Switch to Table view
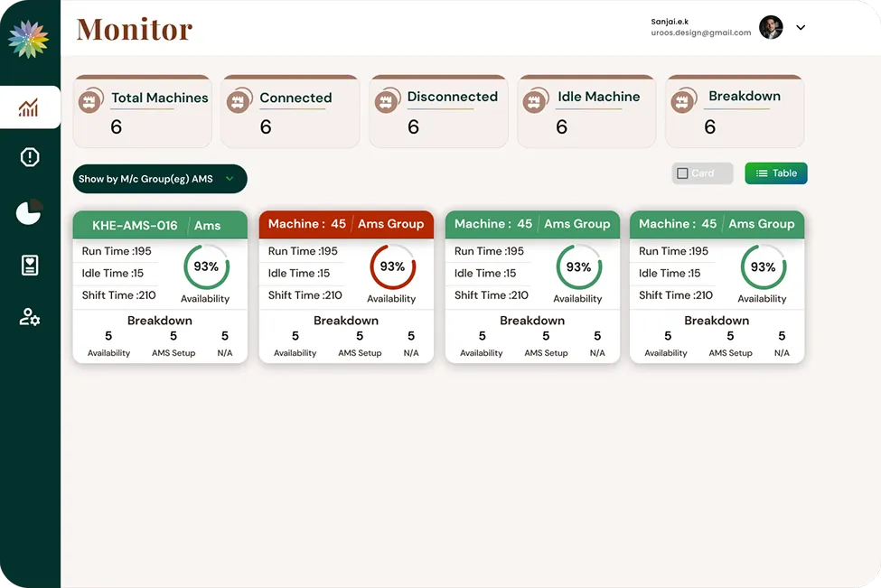Viewport: 881px width, 588px height. click(x=775, y=173)
